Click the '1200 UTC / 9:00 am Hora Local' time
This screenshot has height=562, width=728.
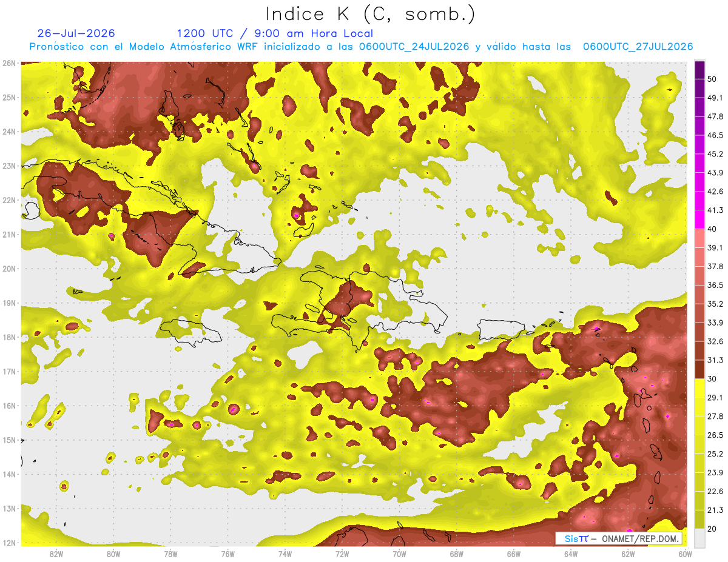(275, 33)
